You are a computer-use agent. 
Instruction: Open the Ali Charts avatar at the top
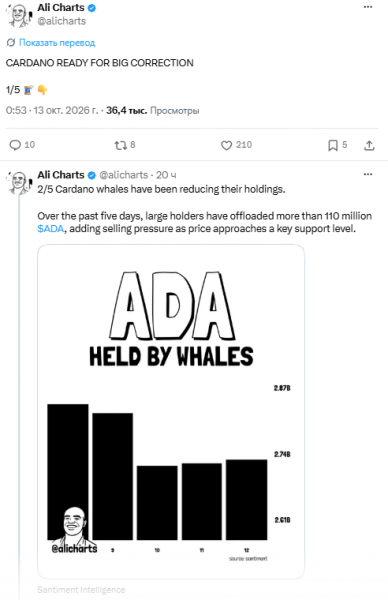coord(18,15)
